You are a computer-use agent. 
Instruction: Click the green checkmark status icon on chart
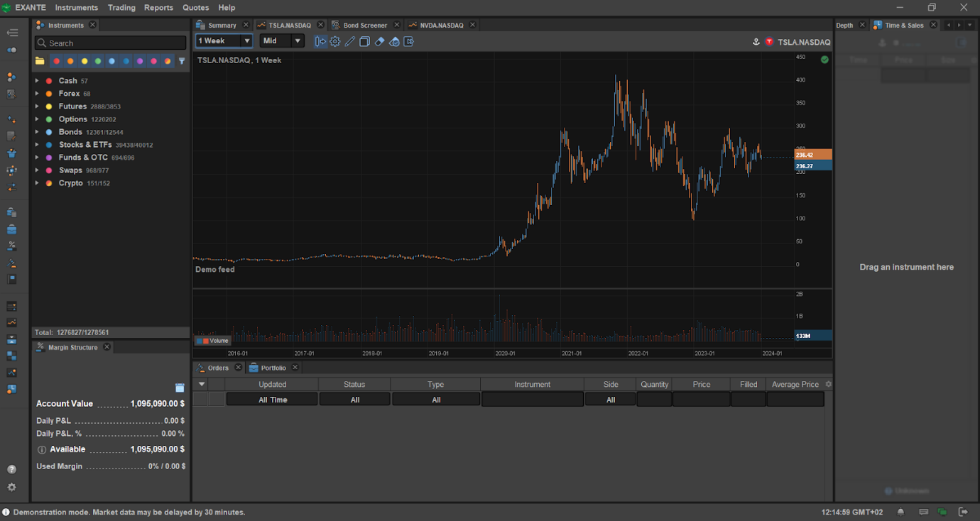pos(824,60)
